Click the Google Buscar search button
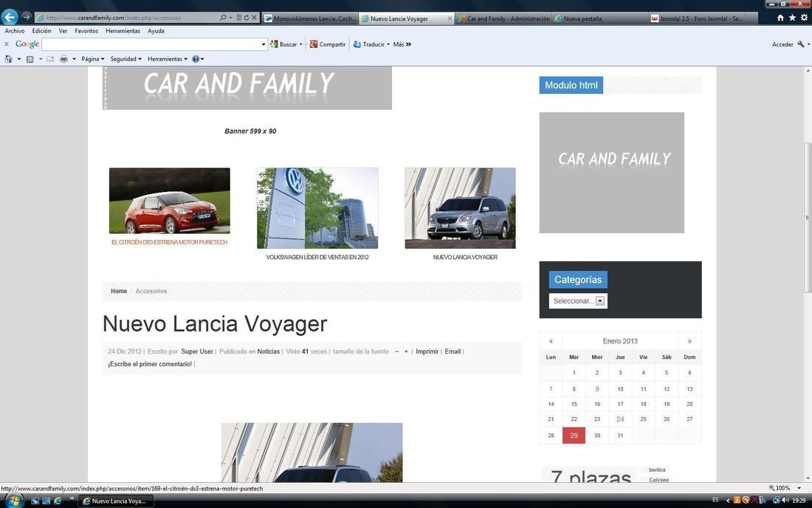The width and height of the screenshot is (812, 508). pyautogui.click(x=286, y=44)
